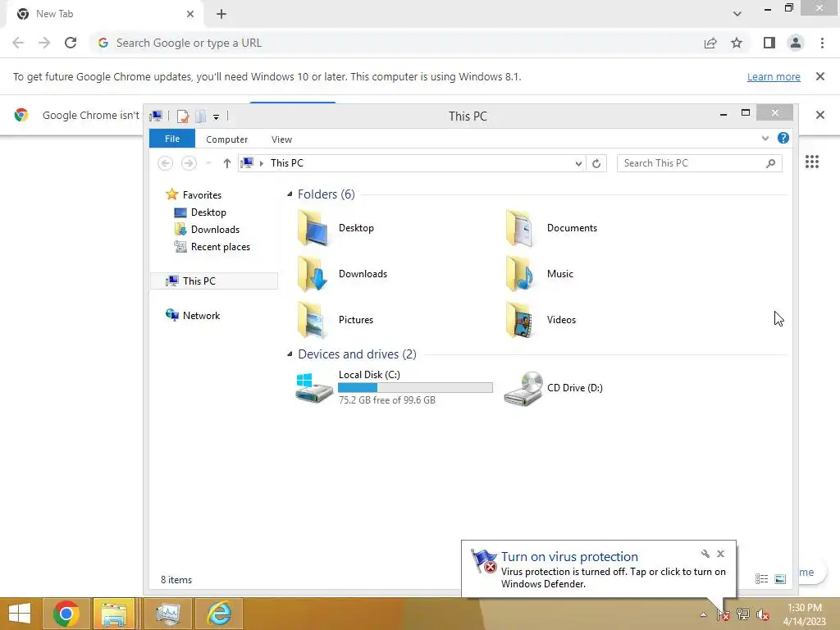Click the search magnifier in Search This PC
840x630 pixels.
(770, 163)
